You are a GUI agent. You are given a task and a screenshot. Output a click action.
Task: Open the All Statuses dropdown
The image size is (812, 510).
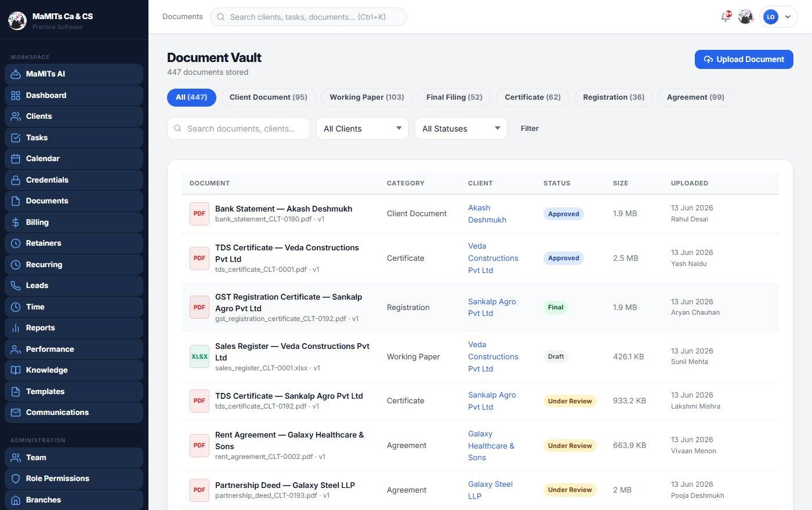[461, 129]
